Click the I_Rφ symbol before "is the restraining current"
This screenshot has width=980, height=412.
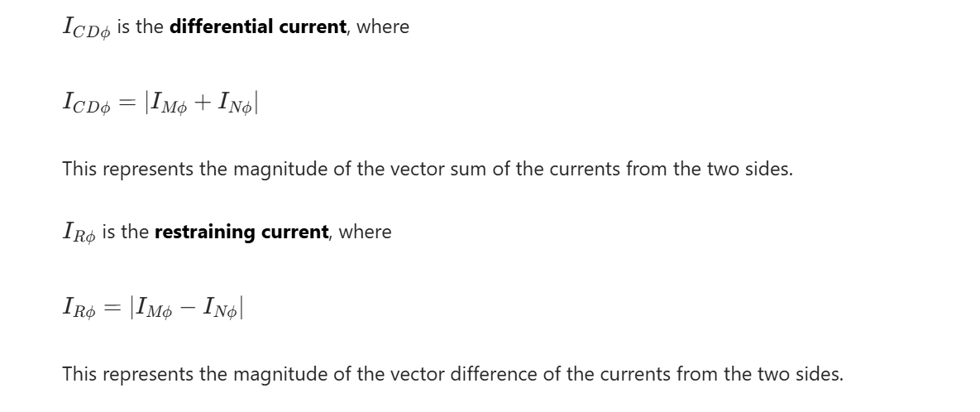[x=79, y=232]
